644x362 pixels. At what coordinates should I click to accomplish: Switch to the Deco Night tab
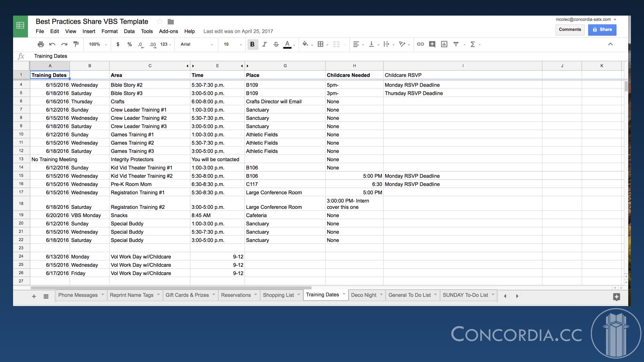(364, 295)
